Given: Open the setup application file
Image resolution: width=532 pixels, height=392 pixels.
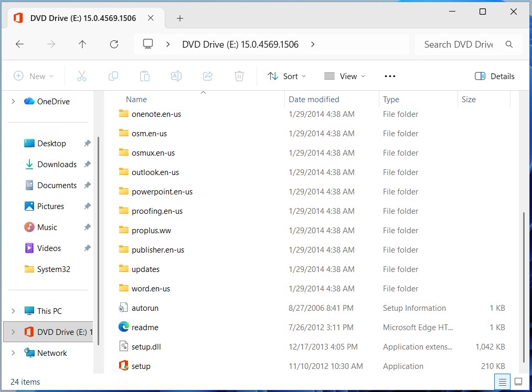Looking at the screenshot, I should pyautogui.click(x=140, y=366).
